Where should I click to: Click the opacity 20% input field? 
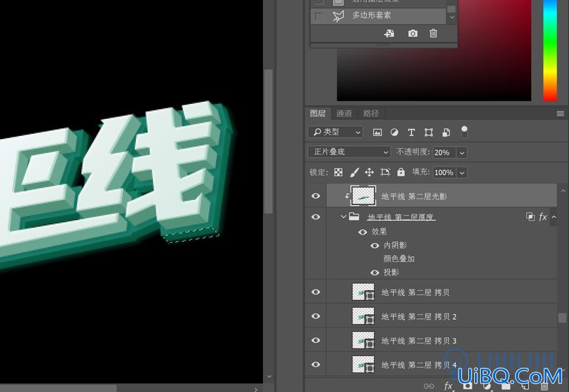[x=444, y=152]
